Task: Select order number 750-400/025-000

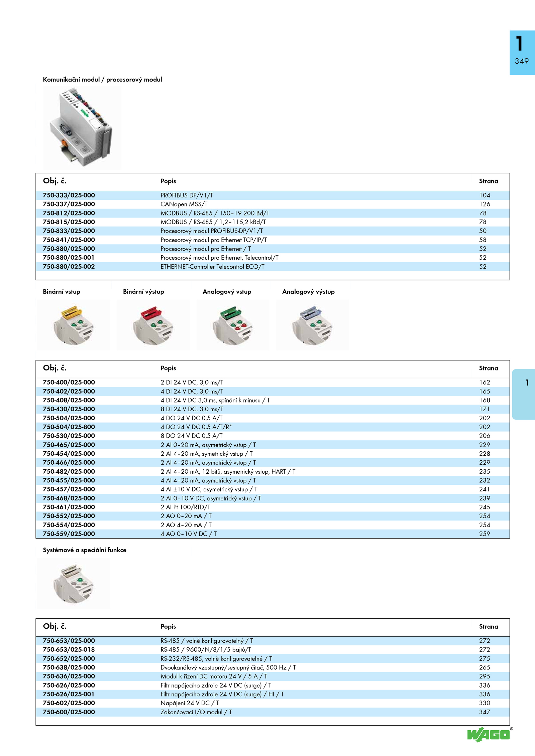Action: coord(69,382)
